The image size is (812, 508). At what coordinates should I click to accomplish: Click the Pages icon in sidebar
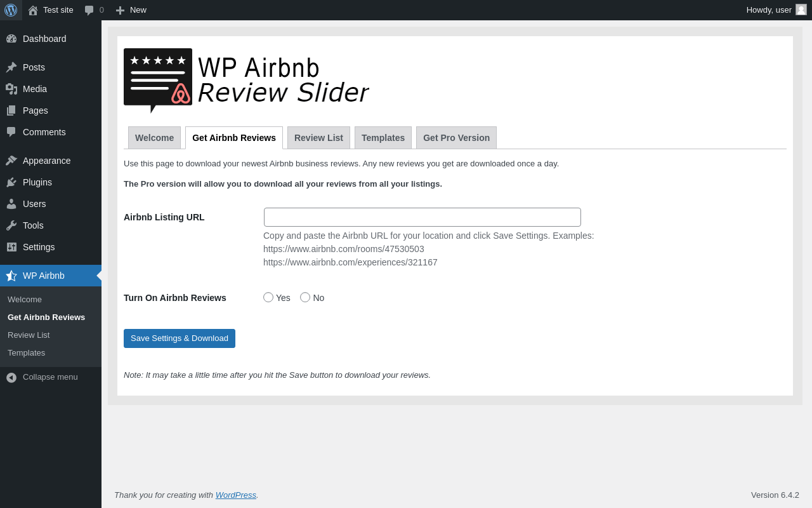tap(11, 110)
